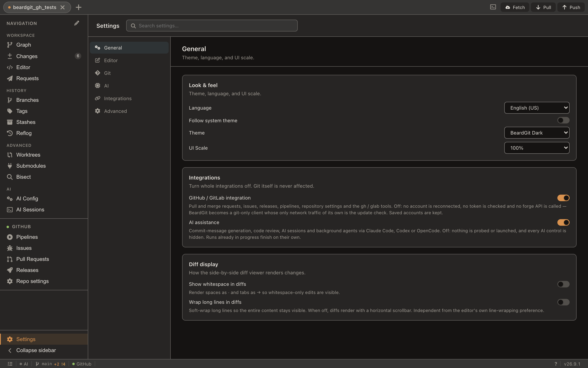The image size is (588, 368).
Task: Open Repo settings
Action: point(44,281)
